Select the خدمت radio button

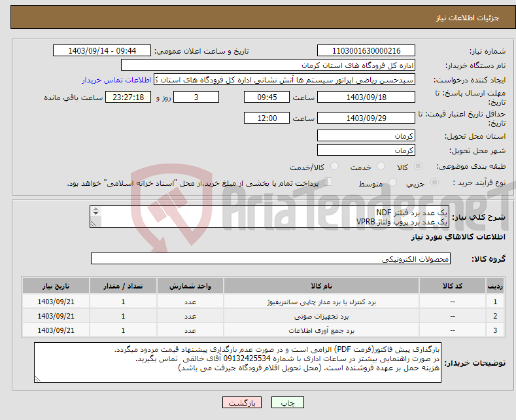click(381, 166)
